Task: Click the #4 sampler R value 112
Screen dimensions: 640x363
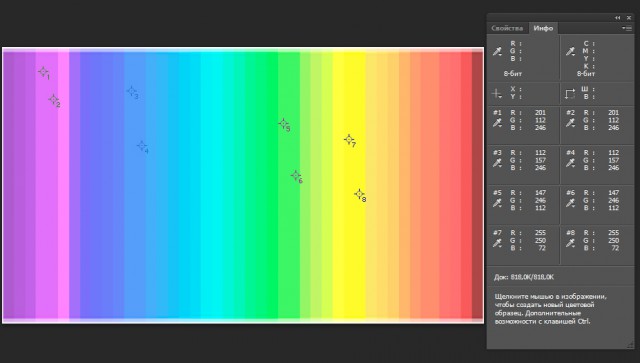Action: coord(613,152)
